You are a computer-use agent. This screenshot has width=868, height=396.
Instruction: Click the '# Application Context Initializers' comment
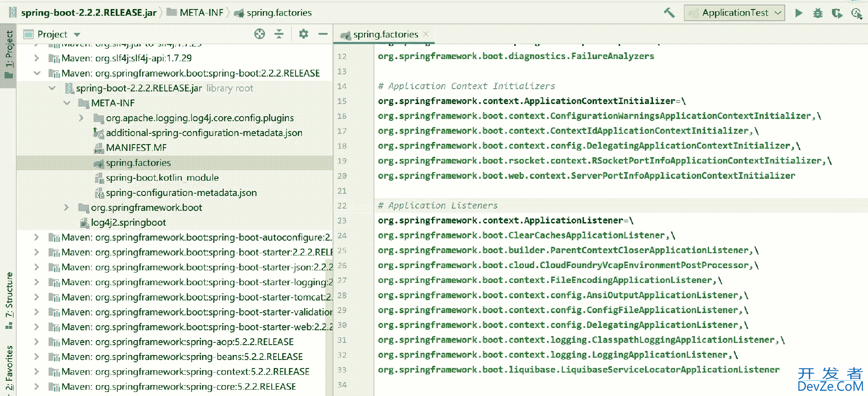467,86
